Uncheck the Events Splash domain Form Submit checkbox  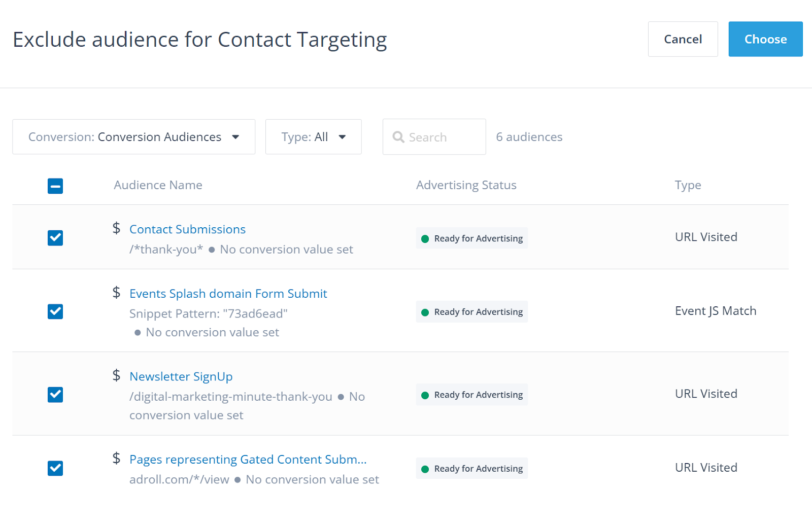tap(55, 311)
